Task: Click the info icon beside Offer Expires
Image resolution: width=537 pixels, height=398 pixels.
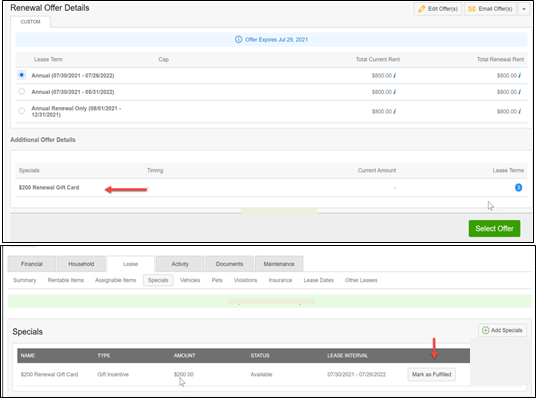Action: click(x=238, y=40)
